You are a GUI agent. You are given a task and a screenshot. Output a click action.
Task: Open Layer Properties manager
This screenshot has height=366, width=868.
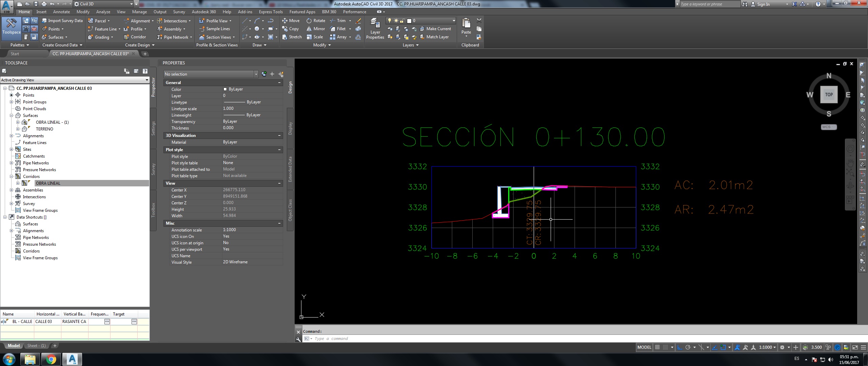(375, 29)
